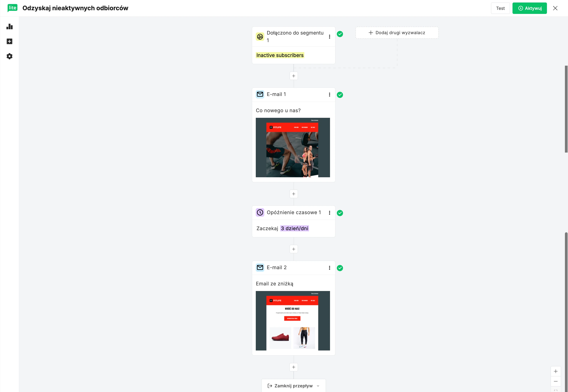
Task: Zoom in the canvas with plus control
Action: coord(556,371)
